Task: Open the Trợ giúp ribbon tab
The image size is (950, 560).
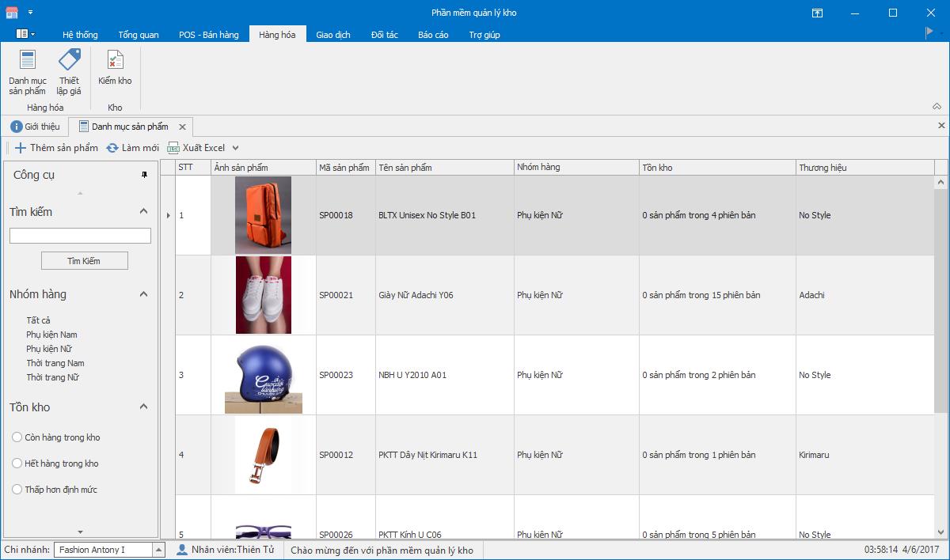Action: click(x=484, y=35)
